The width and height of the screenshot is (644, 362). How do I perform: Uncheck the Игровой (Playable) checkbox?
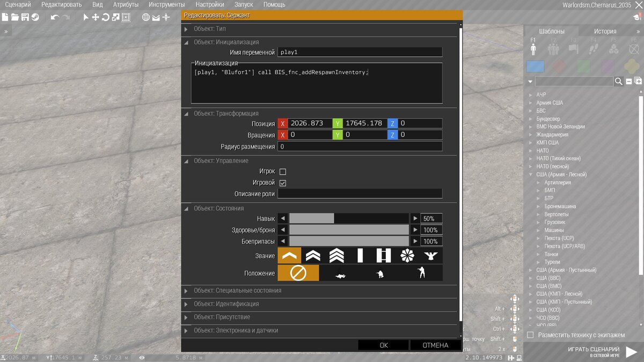(283, 183)
